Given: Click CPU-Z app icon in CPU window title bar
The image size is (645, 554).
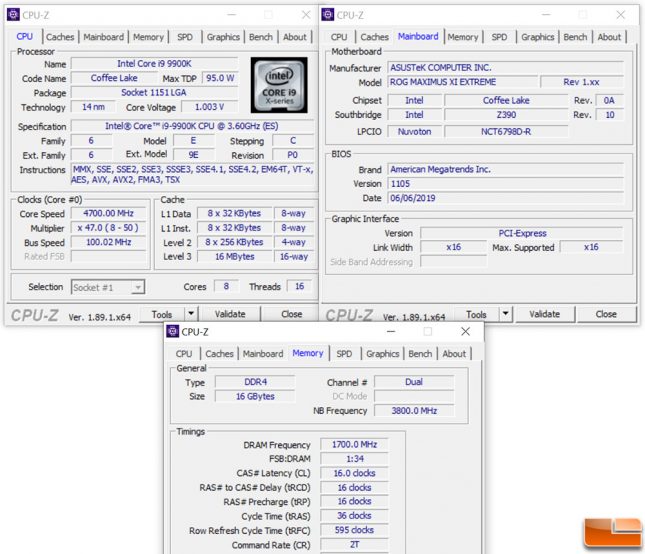Looking at the screenshot, I should [x=13, y=15].
